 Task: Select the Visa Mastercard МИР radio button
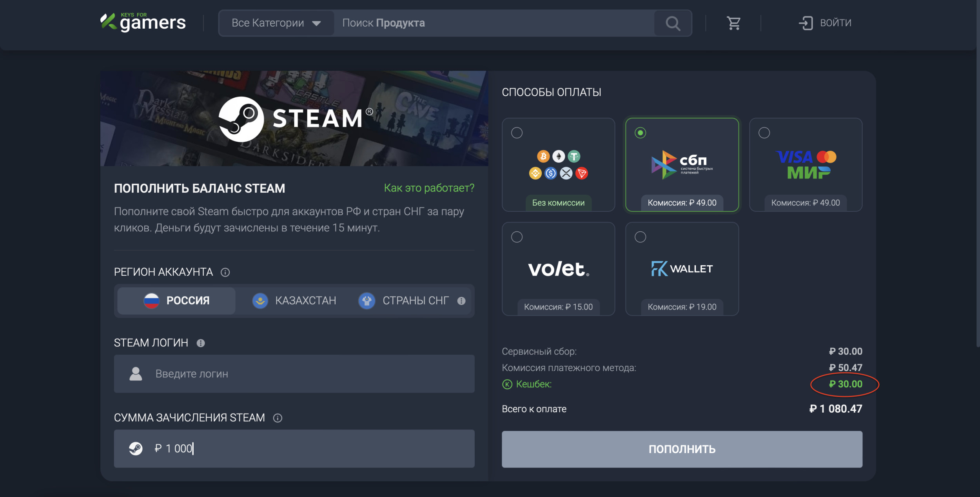764,133
